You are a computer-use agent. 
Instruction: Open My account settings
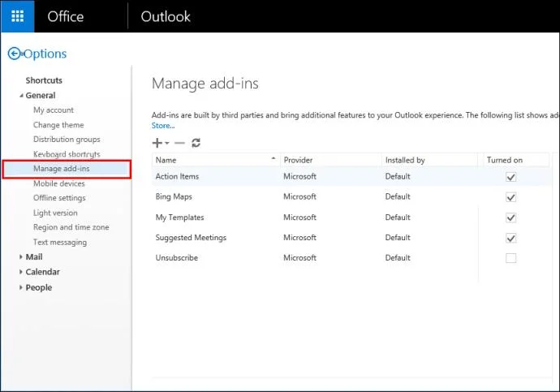point(54,110)
